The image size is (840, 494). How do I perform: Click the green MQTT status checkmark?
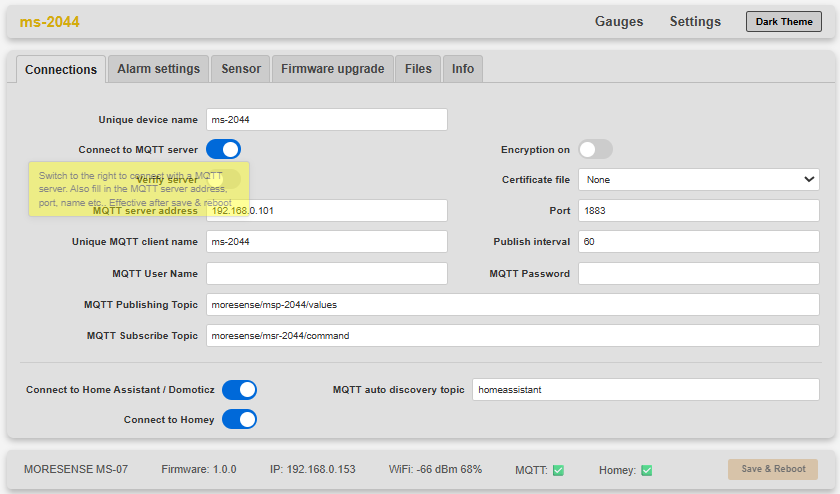click(x=558, y=470)
